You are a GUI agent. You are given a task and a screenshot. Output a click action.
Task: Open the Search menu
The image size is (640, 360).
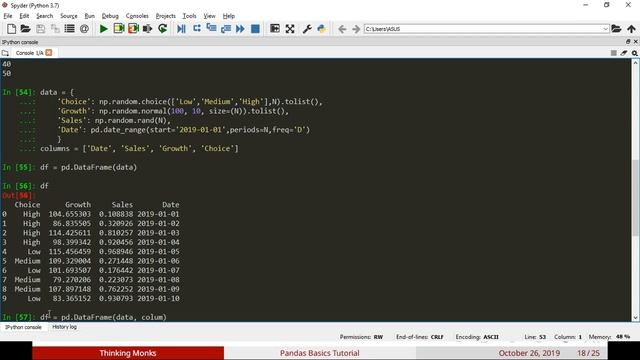44,16
